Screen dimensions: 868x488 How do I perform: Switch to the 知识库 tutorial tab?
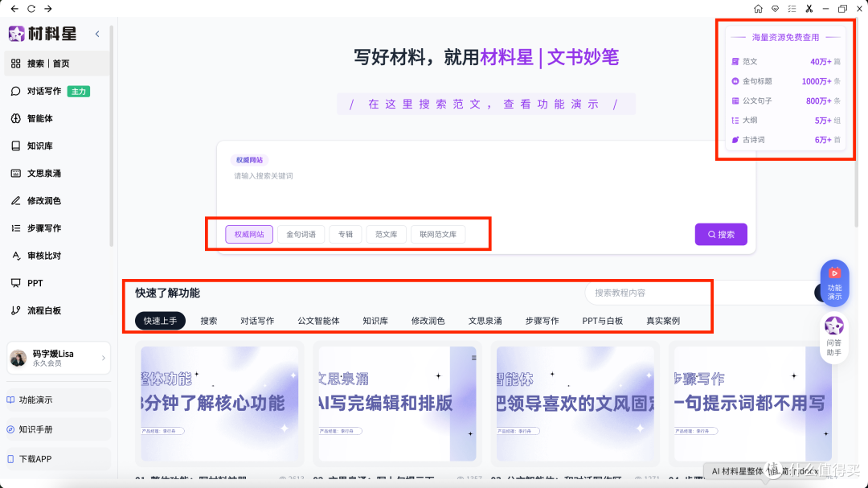click(375, 321)
